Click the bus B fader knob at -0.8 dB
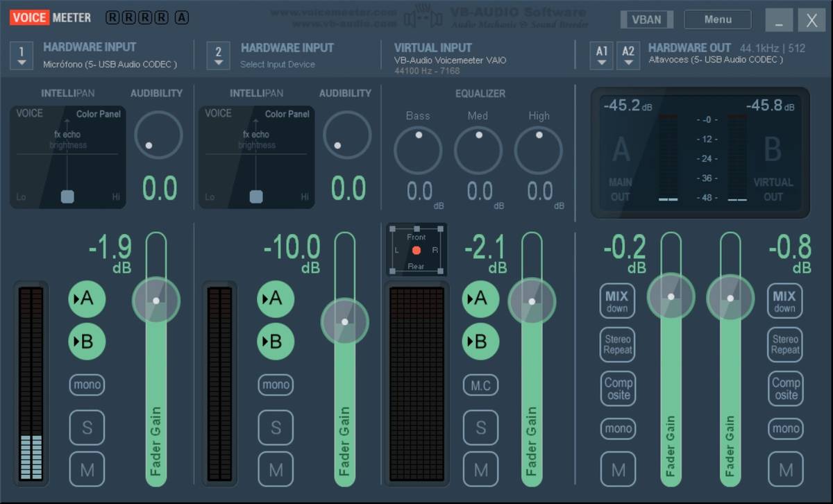Image resolution: width=833 pixels, height=504 pixels. tap(730, 299)
